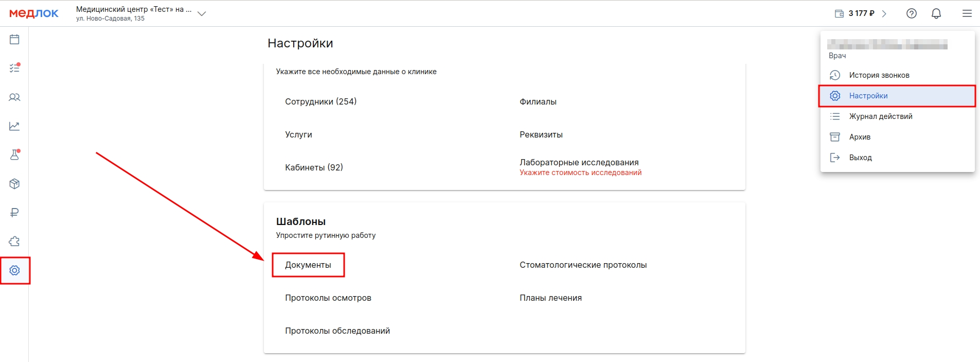Open the warehouse box sidebar icon

[14, 184]
